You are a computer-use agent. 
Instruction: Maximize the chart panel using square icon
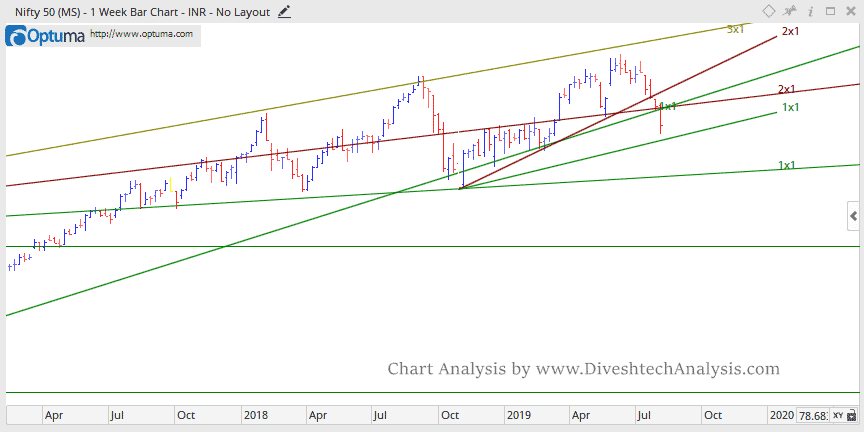[830, 11]
